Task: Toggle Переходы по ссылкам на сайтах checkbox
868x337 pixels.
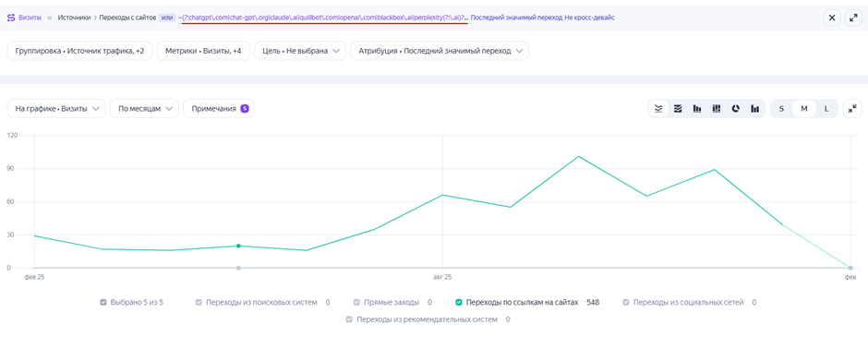Action: tap(459, 302)
